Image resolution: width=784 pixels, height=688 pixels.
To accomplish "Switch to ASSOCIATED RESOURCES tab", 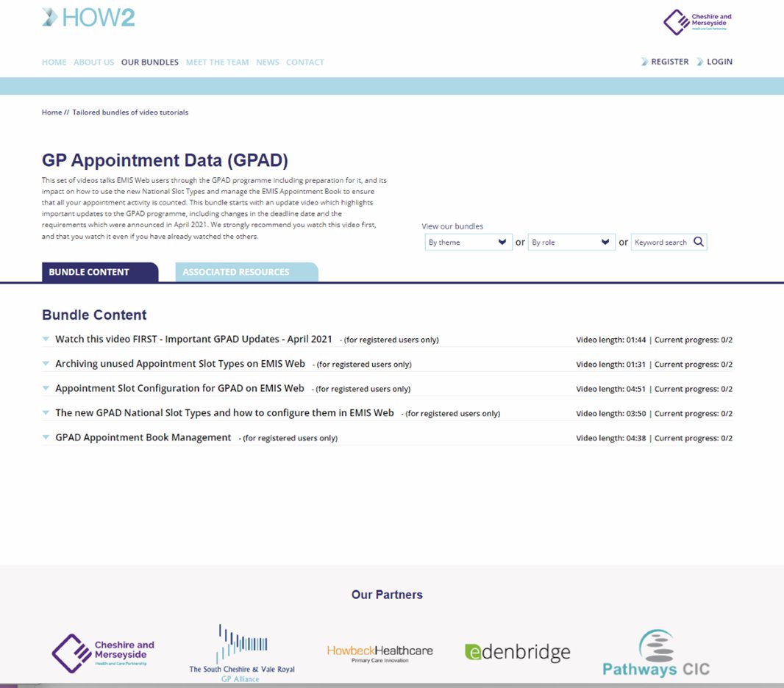I will 246,272.
